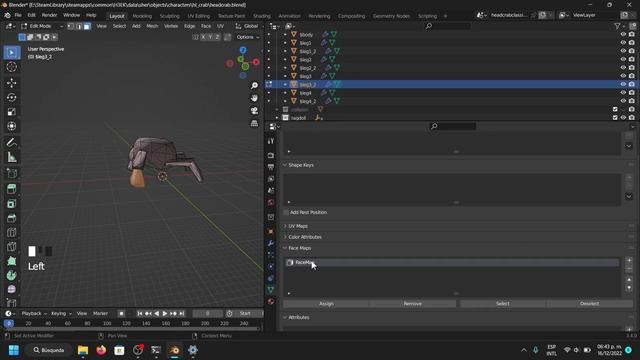Open the Vertex menu in viewport header
Image resolution: width=640 pixels, height=360 pixels.
click(171, 26)
